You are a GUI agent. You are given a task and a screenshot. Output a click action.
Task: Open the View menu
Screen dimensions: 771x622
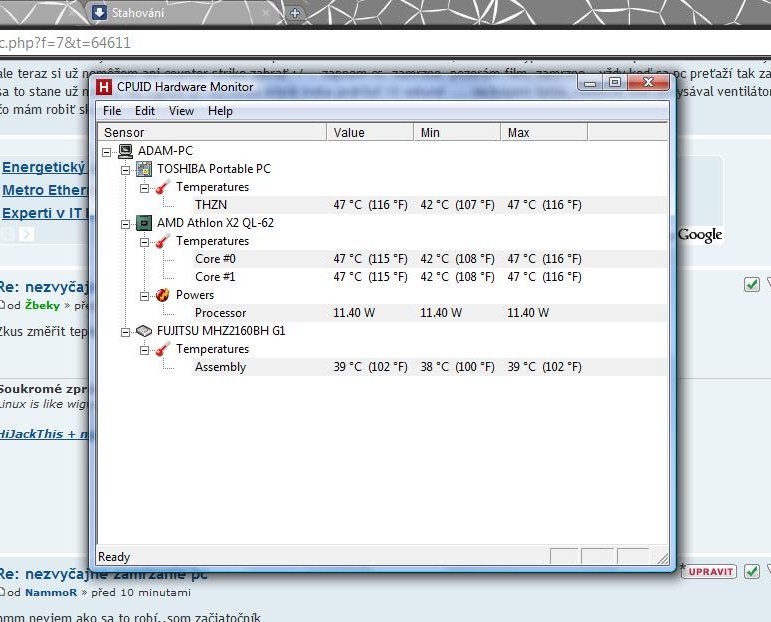coord(181,111)
